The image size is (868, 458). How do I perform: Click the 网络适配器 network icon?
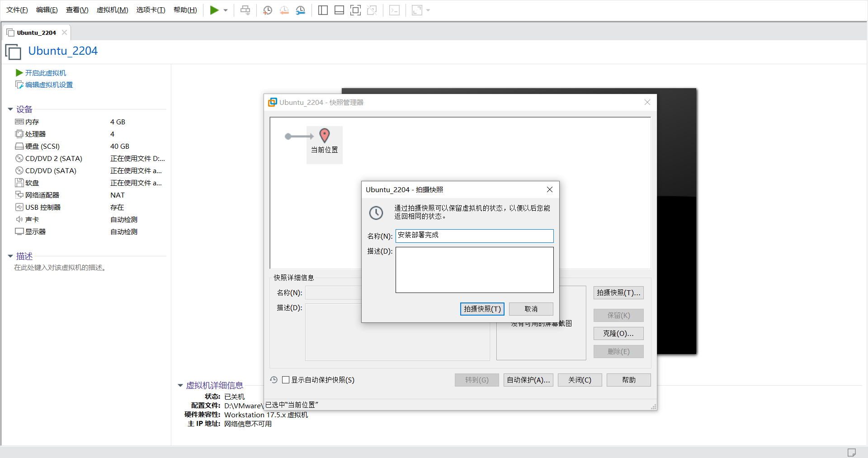(19, 195)
